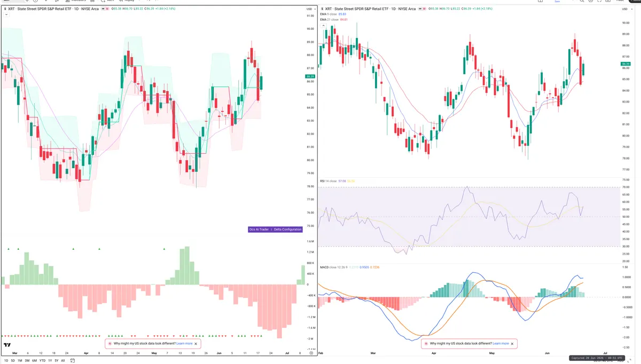
Task: Select the All time range
Action: coord(63,360)
